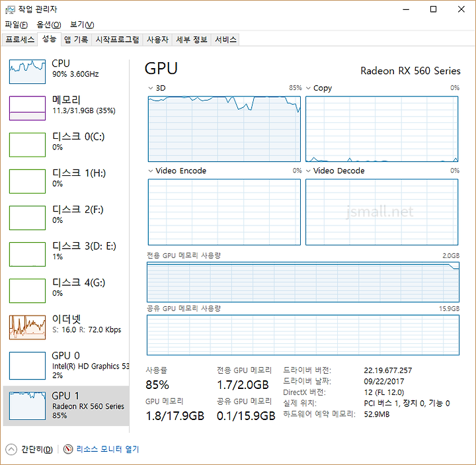Open the 3D engine dropdown chevron
This screenshot has width=476, height=465.
coord(151,88)
